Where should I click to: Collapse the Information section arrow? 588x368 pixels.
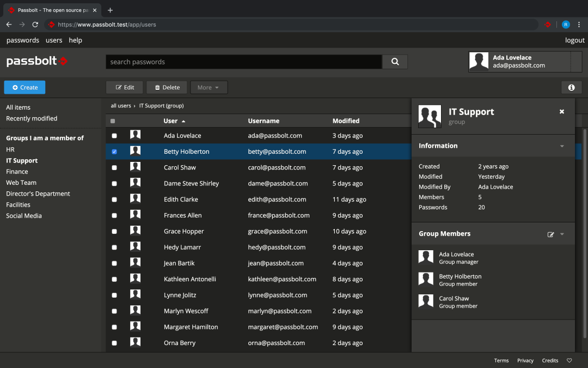562,146
